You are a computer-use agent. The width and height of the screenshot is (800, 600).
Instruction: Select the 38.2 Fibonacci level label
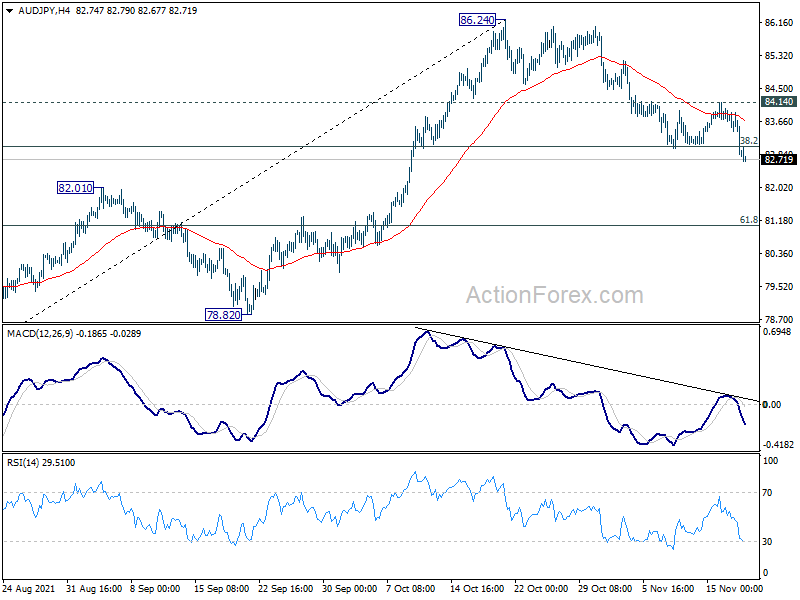[749, 141]
